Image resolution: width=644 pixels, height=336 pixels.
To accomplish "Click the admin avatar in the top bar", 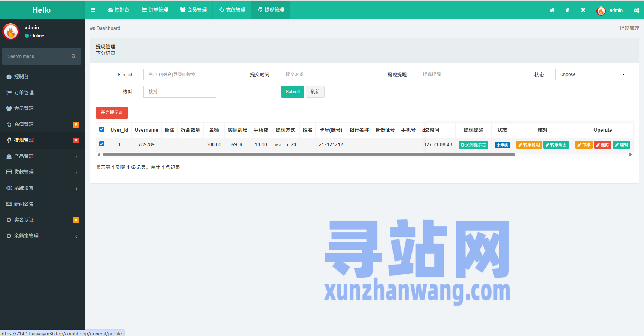I will click(x=601, y=11).
